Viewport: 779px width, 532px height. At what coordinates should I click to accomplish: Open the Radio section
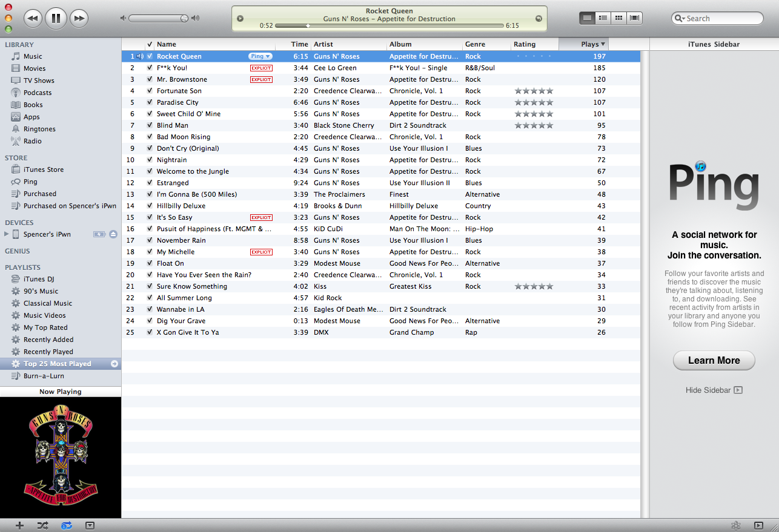tap(33, 141)
